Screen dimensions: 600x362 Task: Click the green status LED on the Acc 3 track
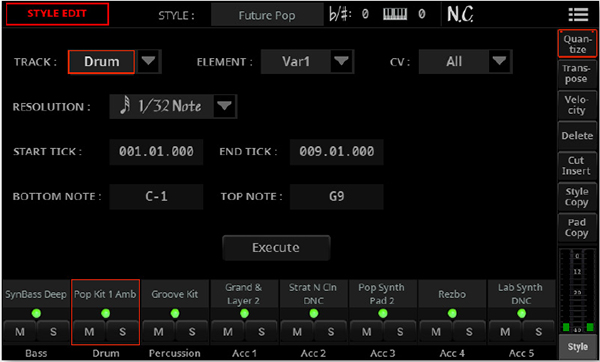(x=383, y=313)
